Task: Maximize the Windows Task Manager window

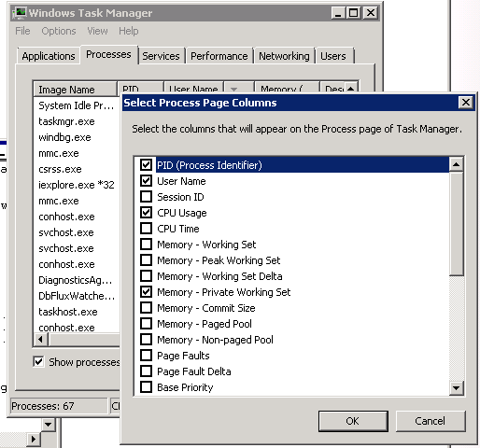Action: pos(354,13)
